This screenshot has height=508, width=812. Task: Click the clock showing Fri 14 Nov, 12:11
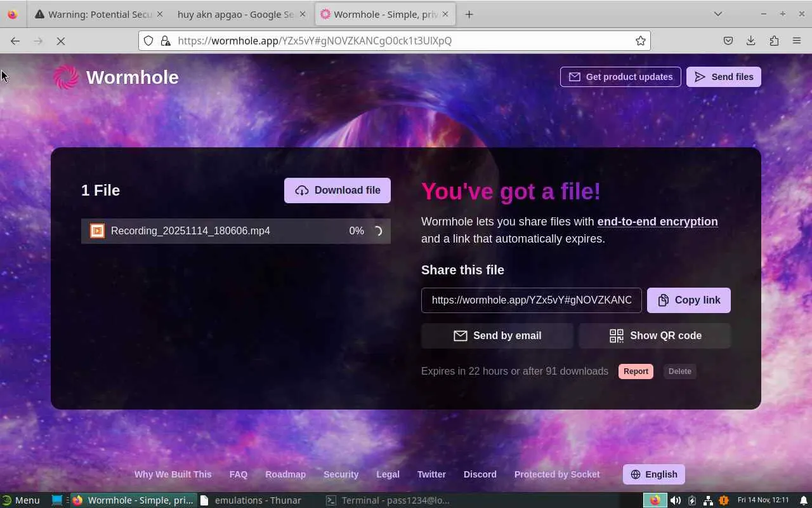(x=763, y=500)
